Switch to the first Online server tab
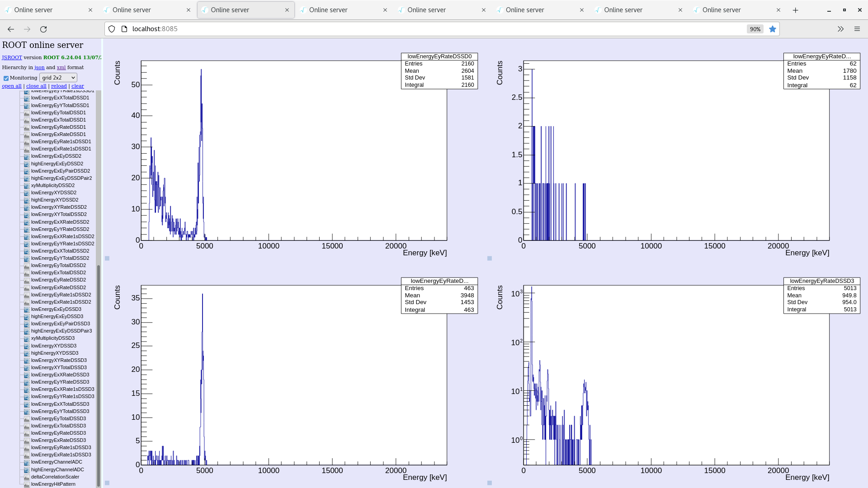Image resolution: width=868 pixels, height=488 pixels. tap(45, 10)
